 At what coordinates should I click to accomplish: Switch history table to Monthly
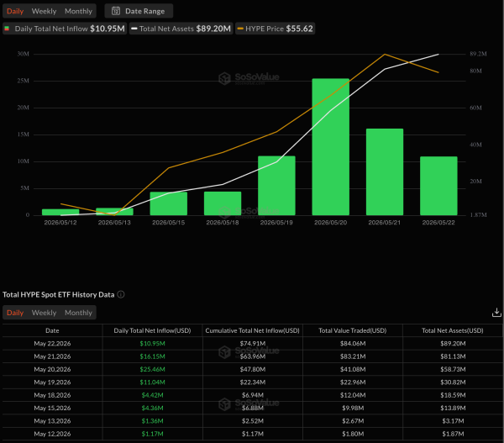(78, 313)
